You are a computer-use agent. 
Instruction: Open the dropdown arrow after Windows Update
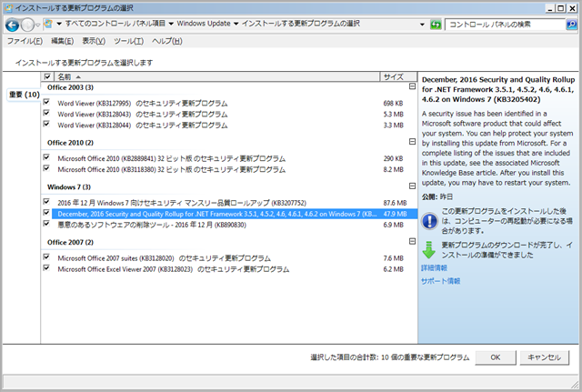click(x=236, y=25)
